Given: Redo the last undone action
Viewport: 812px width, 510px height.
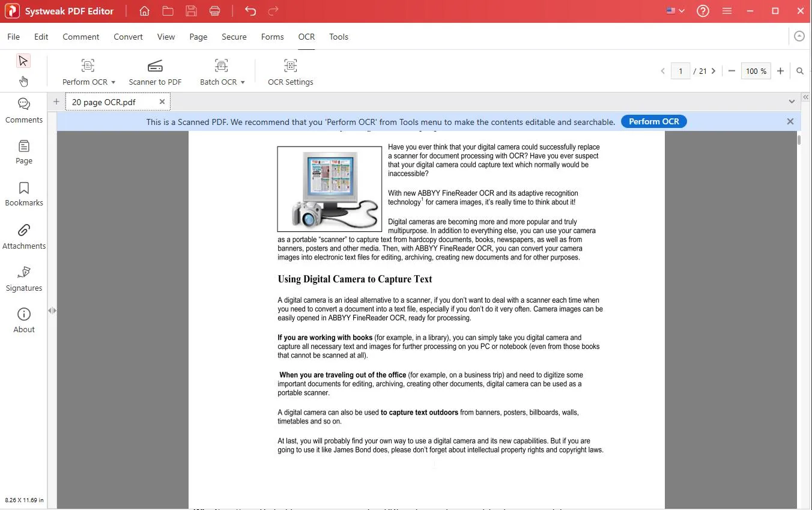Looking at the screenshot, I should click(x=273, y=11).
